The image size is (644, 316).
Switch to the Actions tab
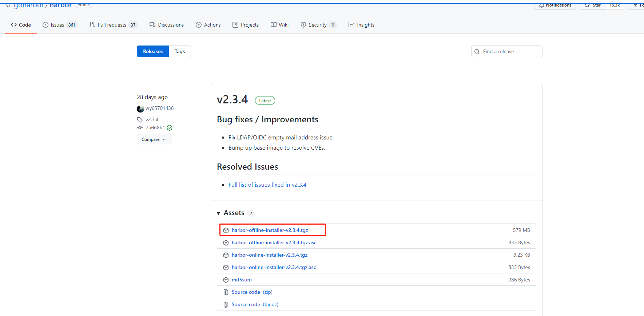[x=208, y=25]
